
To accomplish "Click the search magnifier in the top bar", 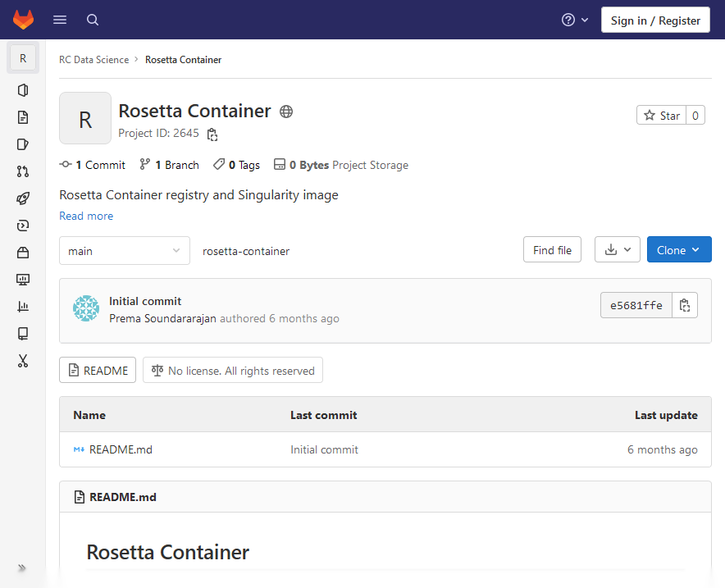I will 93,20.
